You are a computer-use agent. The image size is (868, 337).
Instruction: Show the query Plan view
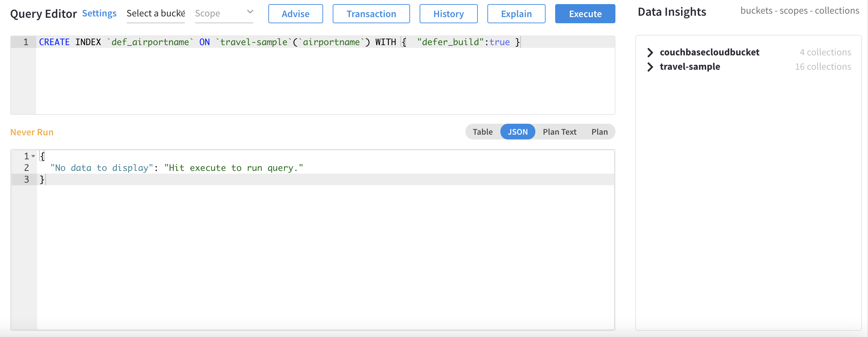click(x=599, y=132)
